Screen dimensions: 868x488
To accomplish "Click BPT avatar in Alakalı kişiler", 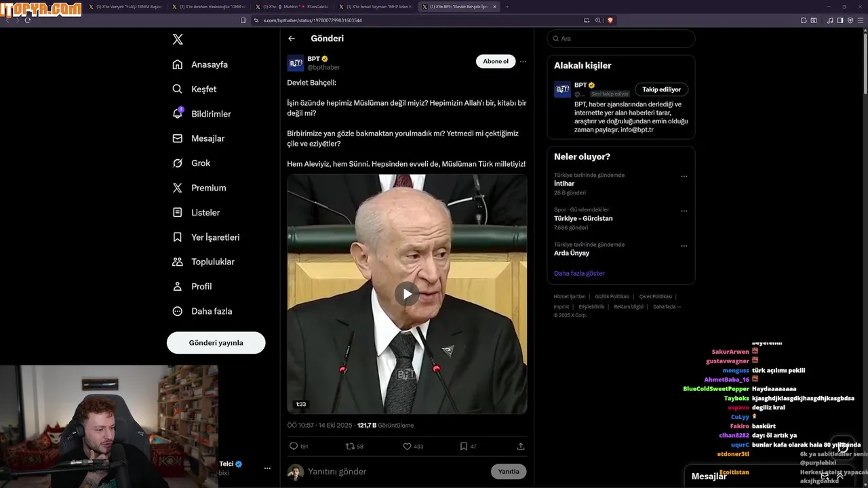I will coord(562,89).
